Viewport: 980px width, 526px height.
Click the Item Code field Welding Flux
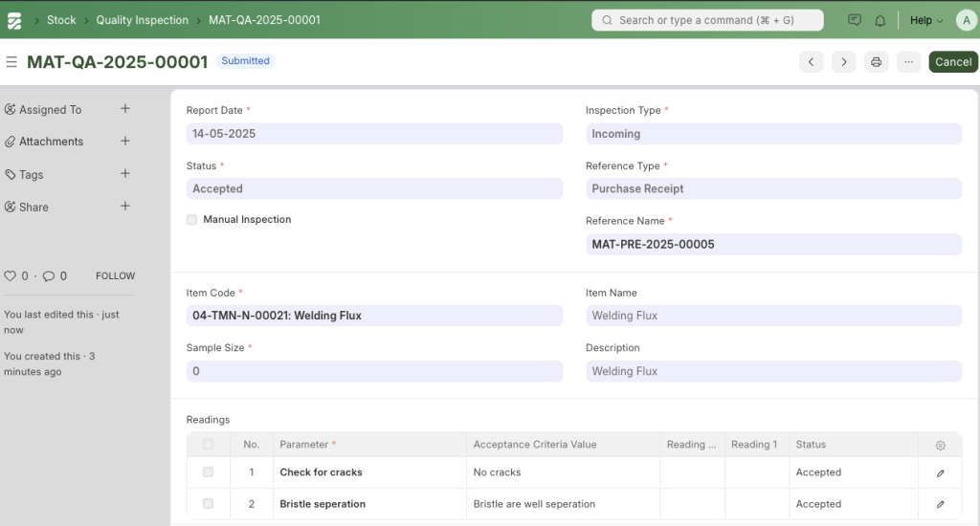(x=374, y=316)
